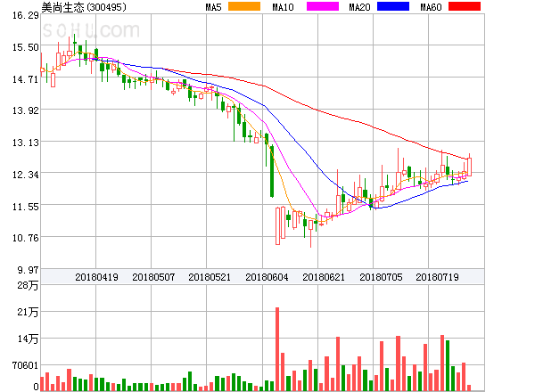535x392 pixels.
Task: Select the 20180705 date label
Action: (x=381, y=277)
